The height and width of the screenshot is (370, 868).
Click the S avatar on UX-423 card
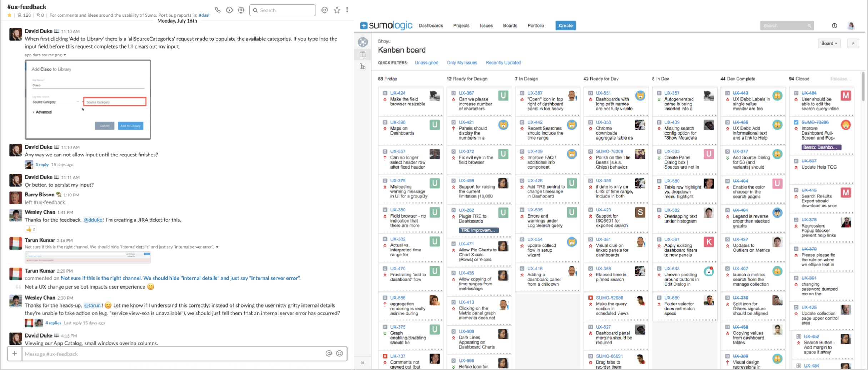(x=640, y=212)
